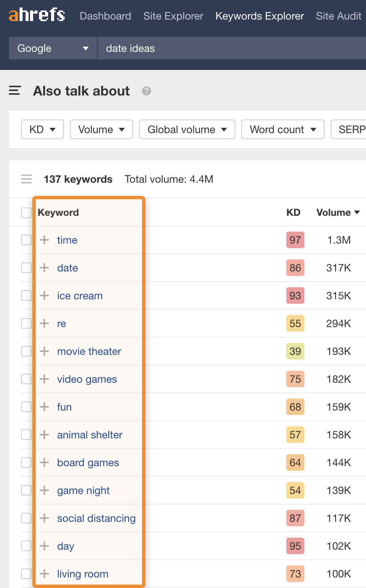This screenshot has height=588, width=366.
Task: Switch to the Dashboard menu item
Action: [105, 16]
